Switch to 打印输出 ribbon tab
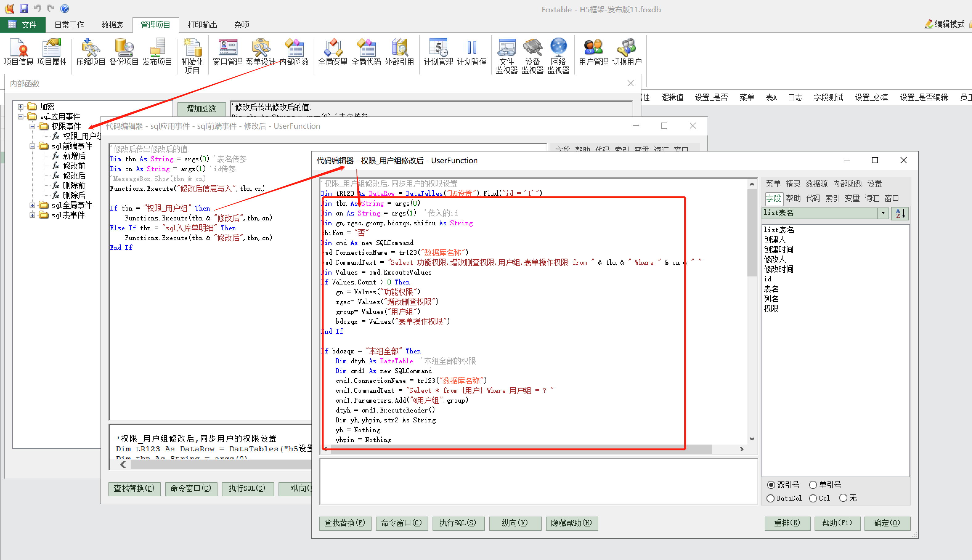The width and height of the screenshot is (972, 560). coord(202,25)
